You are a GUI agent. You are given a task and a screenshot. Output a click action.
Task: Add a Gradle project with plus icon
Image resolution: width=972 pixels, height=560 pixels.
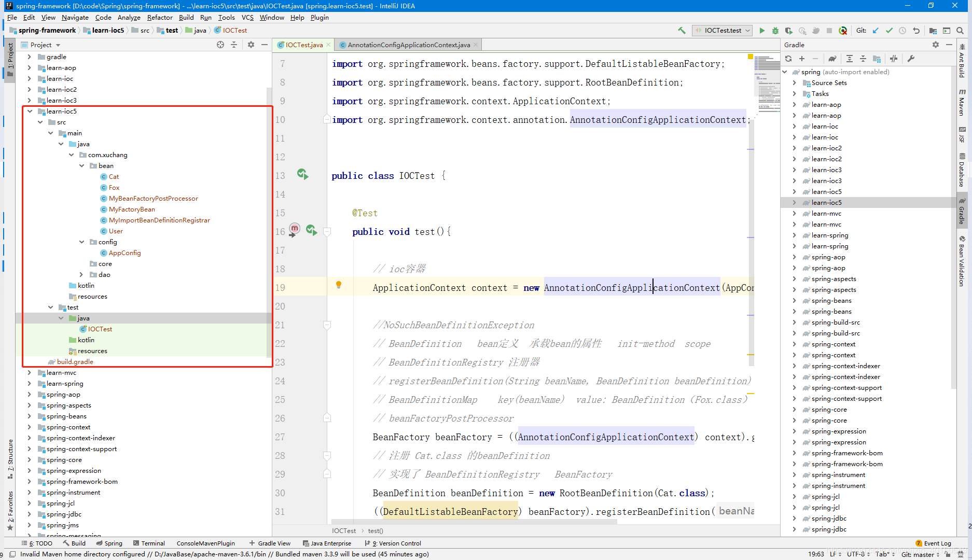pos(802,59)
